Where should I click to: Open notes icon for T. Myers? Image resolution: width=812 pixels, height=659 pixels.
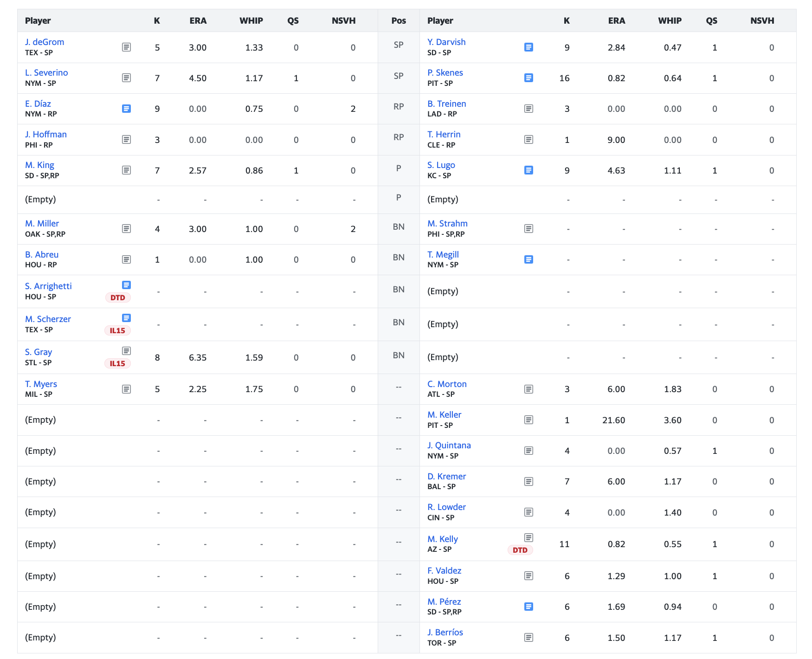tap(126, 389)
